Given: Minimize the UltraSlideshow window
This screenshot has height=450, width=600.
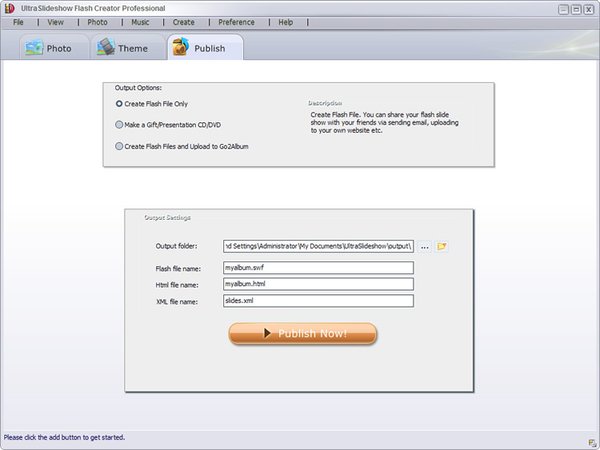Looking at the screenshot, I should pyautogui.click(x=563, y=10).
